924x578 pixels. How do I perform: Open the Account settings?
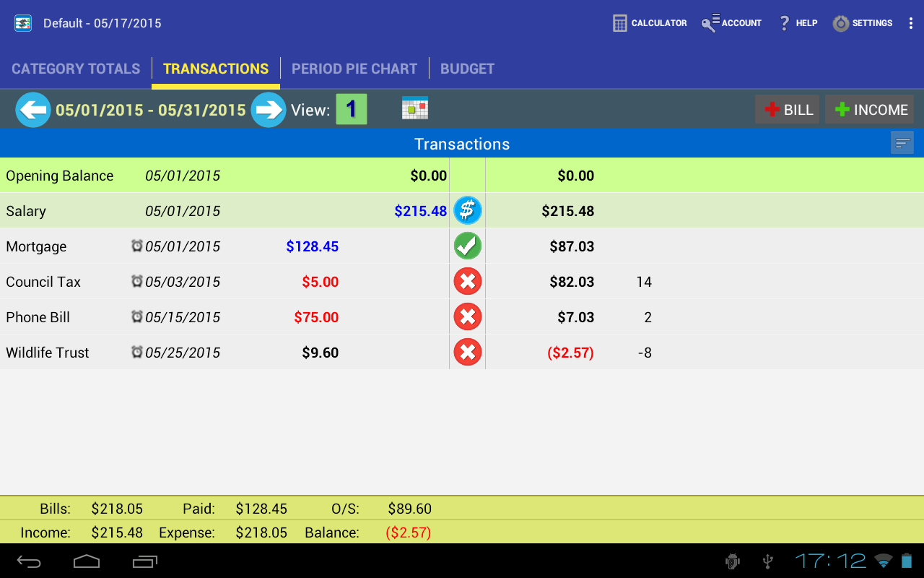(x=731, y=22)
